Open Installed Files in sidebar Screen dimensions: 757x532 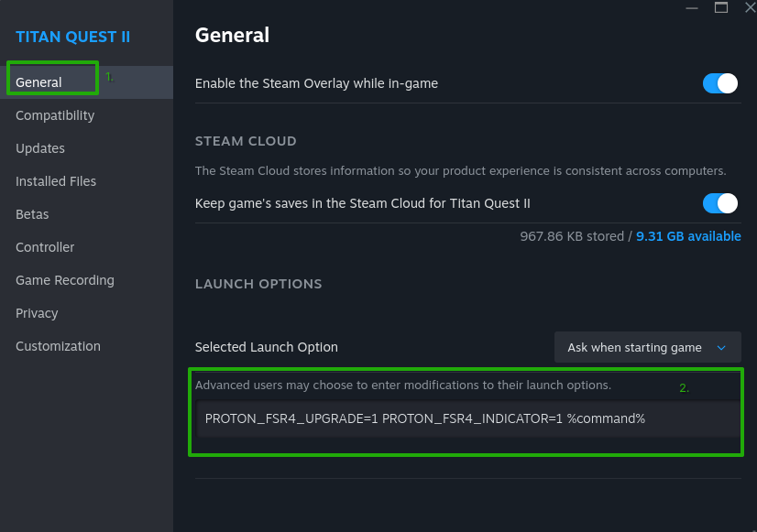click(56, 181)
